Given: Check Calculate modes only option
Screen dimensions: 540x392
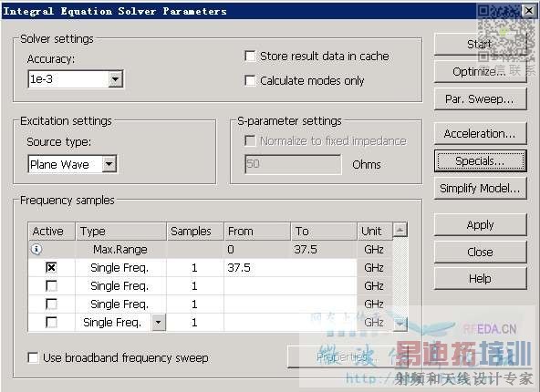Looking at the screenshot, I should 250,80.
